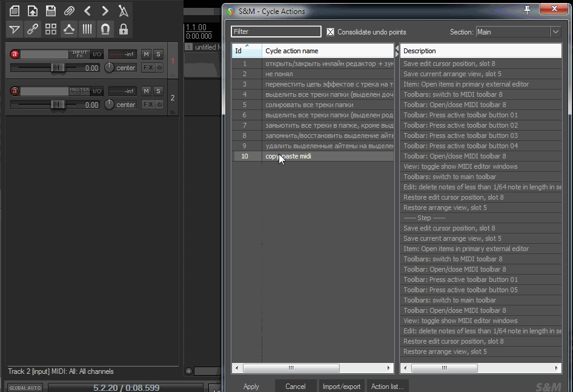Toggle the locking padlock icon
Screen dimensions: 573x392
point(124,29)
